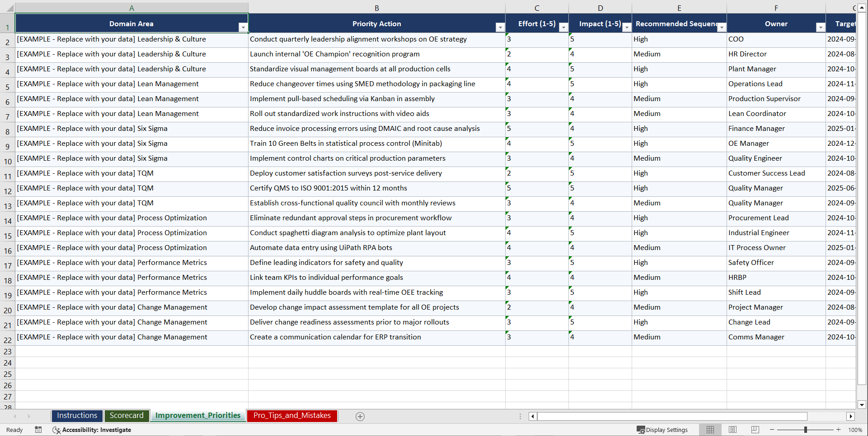
Task: Start macro recording from the status bar
Action: (38, 430)
